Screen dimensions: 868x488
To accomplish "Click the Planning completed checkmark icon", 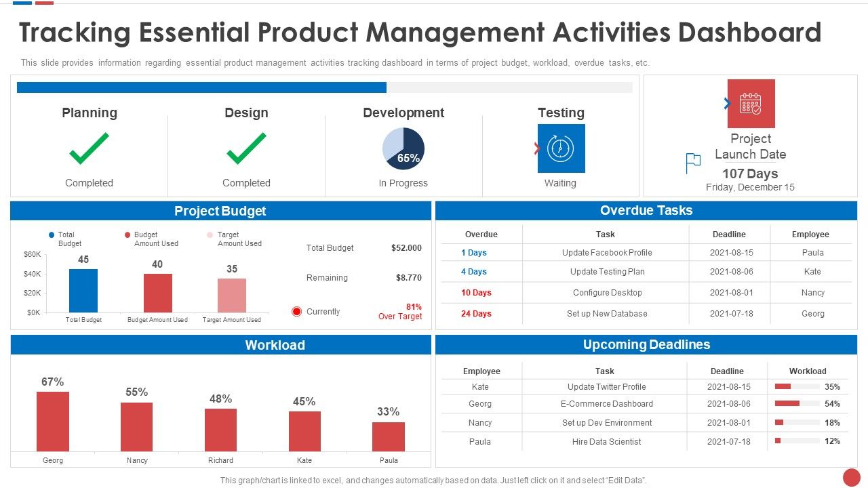I will 89,148.
